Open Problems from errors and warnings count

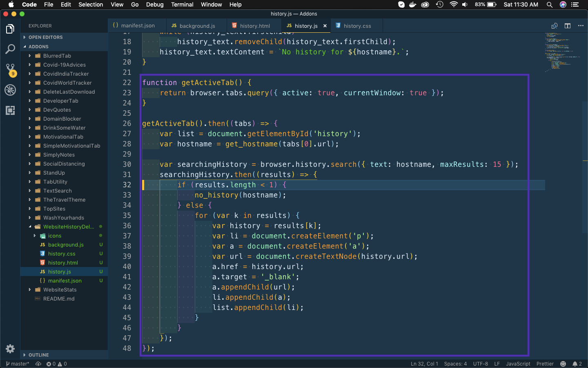(57, 364)
